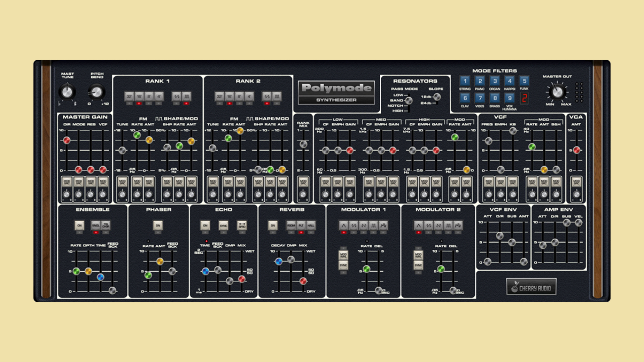Screen dimensions: 644x362
Task: Open MOD SRC selector under Rank 1 TUNE
Action: pos(122,182)
